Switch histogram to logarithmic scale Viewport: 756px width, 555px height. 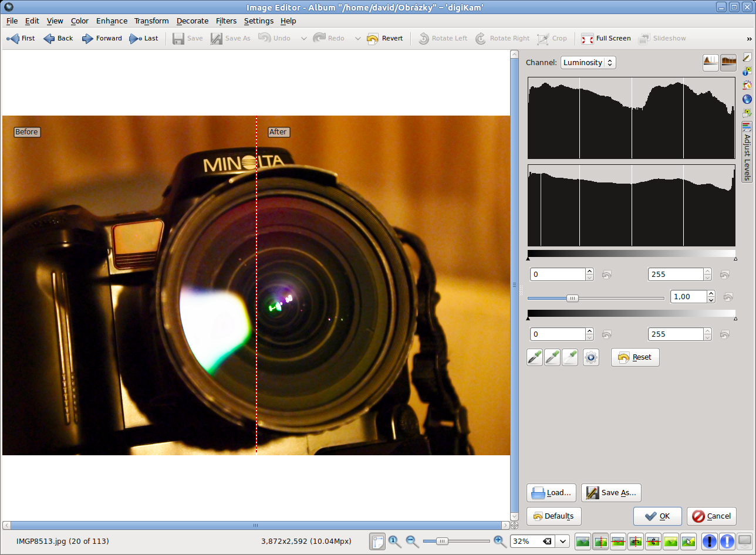pos(728,63)
